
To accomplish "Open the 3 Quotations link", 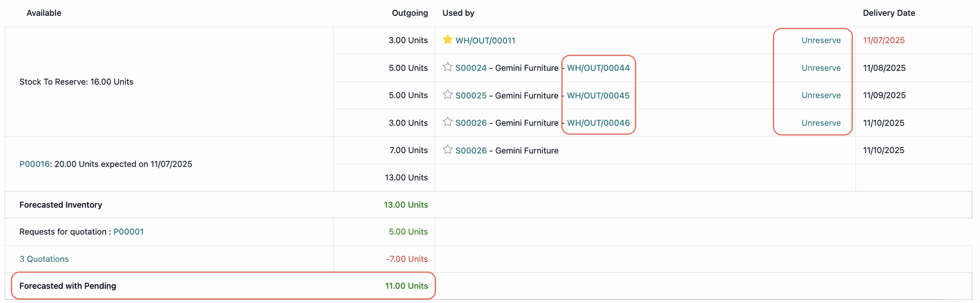I will pyautogui.click(x=44, y=259).
